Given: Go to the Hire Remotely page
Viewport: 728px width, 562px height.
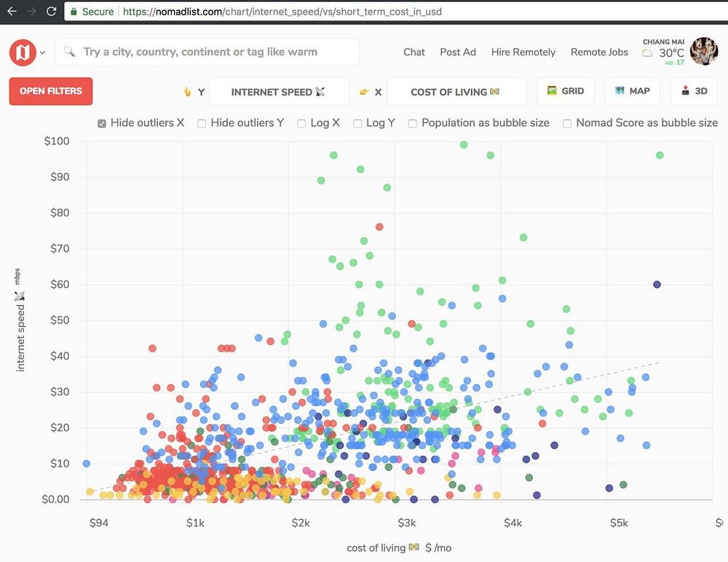Looking at the screenshot, I should coord(523,52).
